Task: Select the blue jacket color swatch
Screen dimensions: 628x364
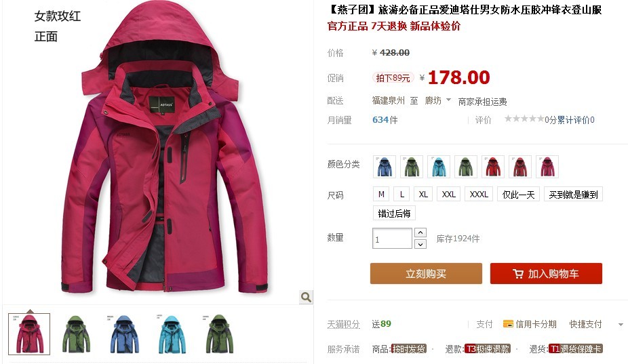Action: point(385,167)
